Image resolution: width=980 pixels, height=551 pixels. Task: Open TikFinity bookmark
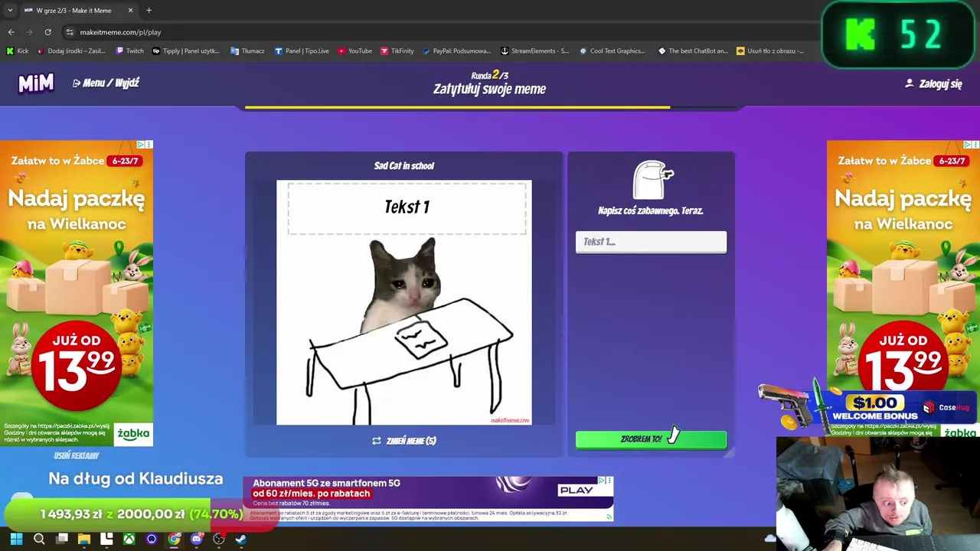coord(397,51)
